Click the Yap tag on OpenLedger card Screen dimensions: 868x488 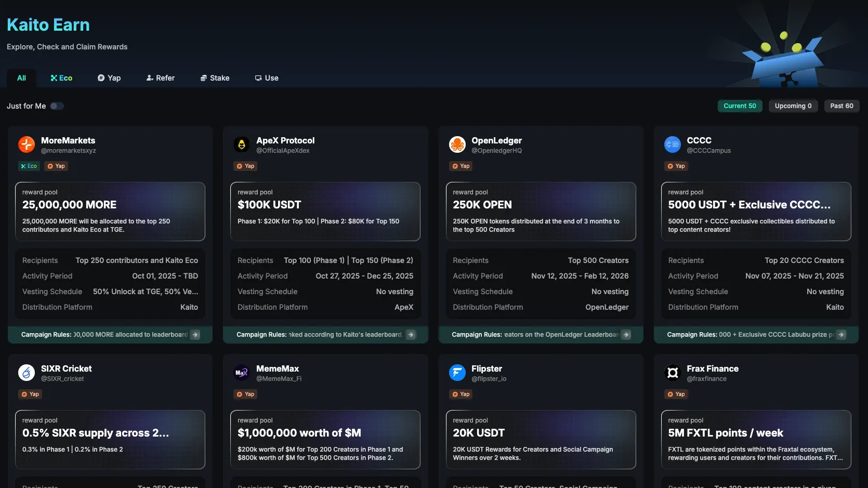[x=461, y=166]
